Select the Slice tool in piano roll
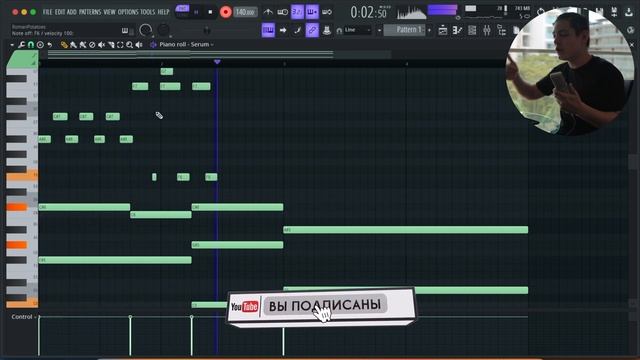 coord(111,44)
